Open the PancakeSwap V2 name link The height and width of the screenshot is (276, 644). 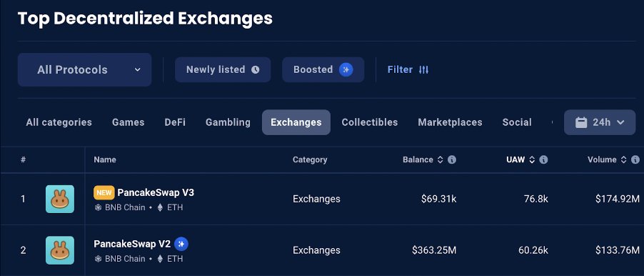(x=132, y=244)
